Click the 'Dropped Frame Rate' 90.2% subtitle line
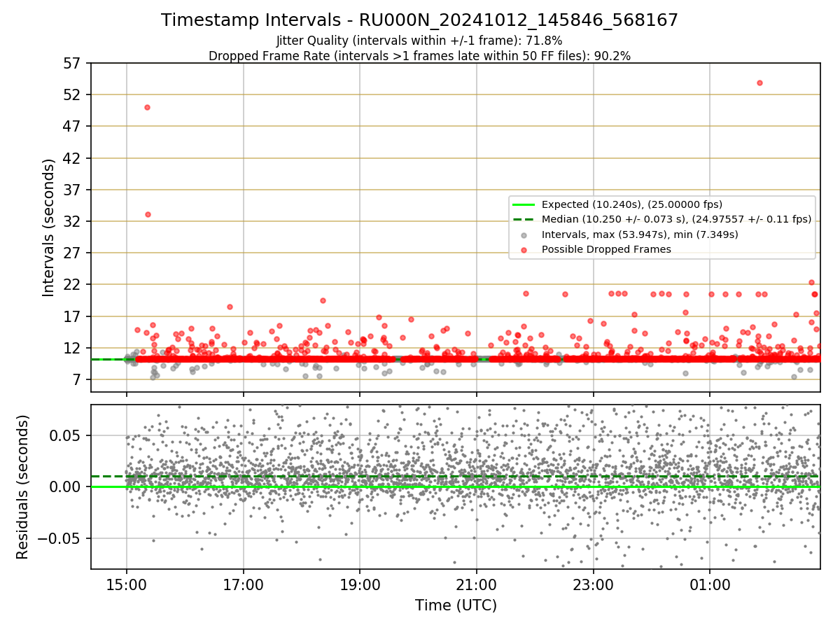Image resolution: width=840 pixels, height=630 pixels. tap(420, 56)
